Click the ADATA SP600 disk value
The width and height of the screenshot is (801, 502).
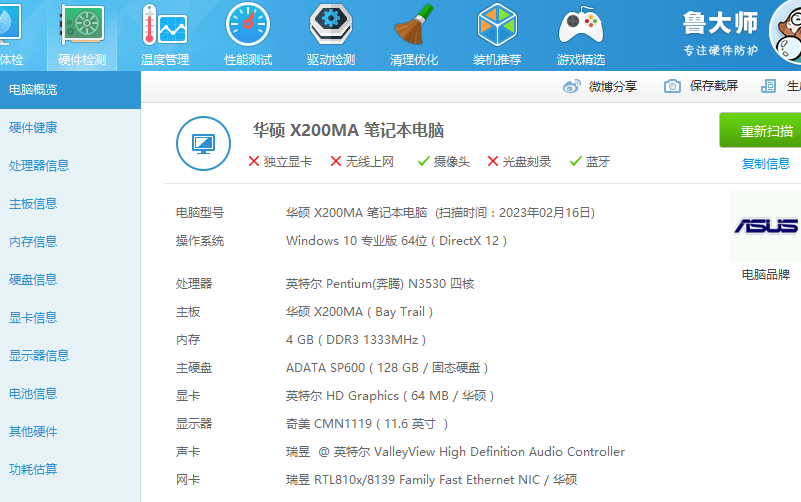387,368
